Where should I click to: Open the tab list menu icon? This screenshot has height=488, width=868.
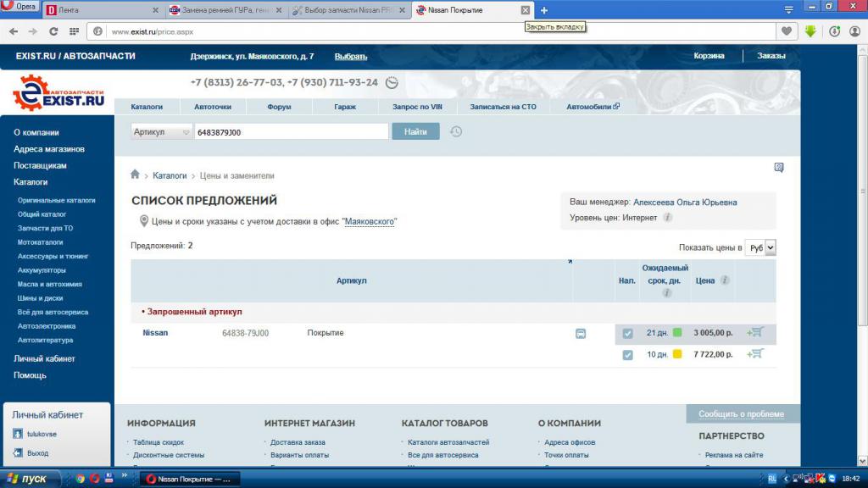(x=789, y=9)
